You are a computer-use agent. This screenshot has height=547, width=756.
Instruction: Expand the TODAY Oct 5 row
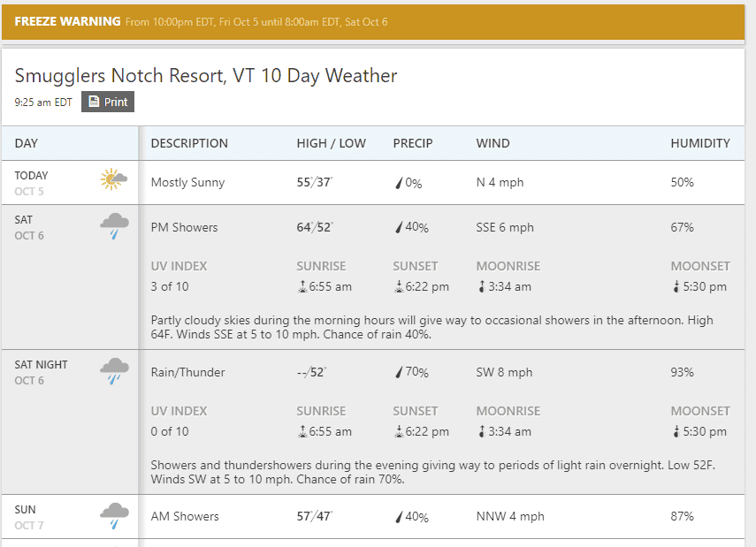click(373, 183)
